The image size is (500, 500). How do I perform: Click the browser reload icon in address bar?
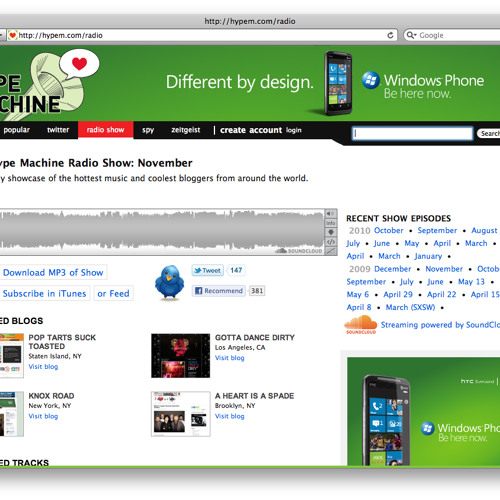390,35
